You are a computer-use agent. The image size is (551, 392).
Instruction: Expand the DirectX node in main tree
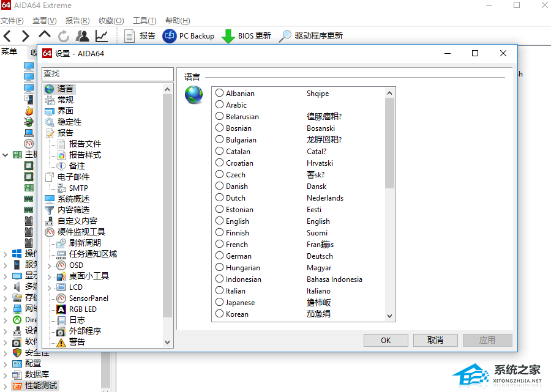click(x=6, y=320)
